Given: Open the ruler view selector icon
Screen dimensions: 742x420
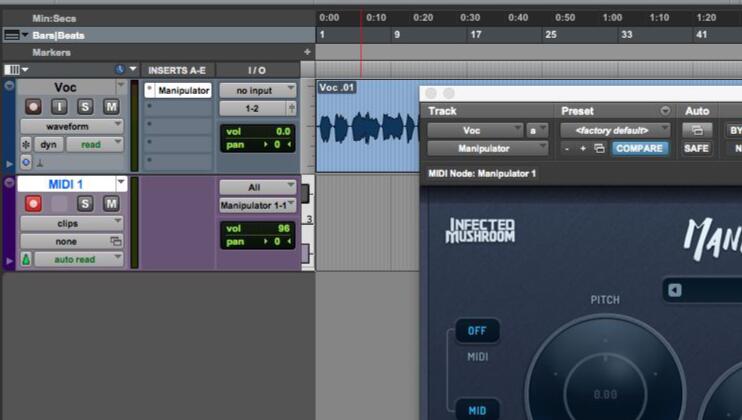Looking at the screenshot, I should (x=12, y=35).
